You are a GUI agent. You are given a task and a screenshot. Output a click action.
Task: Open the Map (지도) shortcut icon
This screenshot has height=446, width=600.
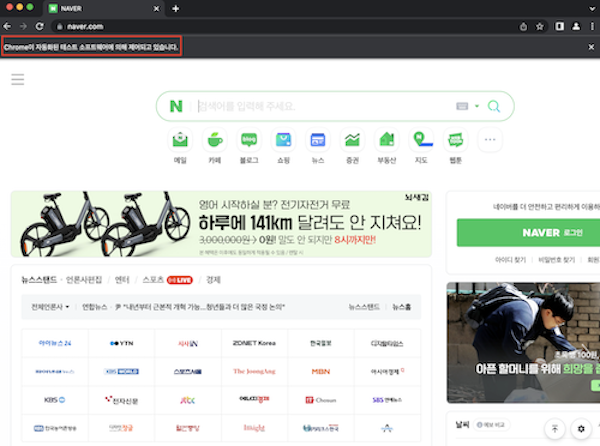pyautogui.click(x=421, y=140)
